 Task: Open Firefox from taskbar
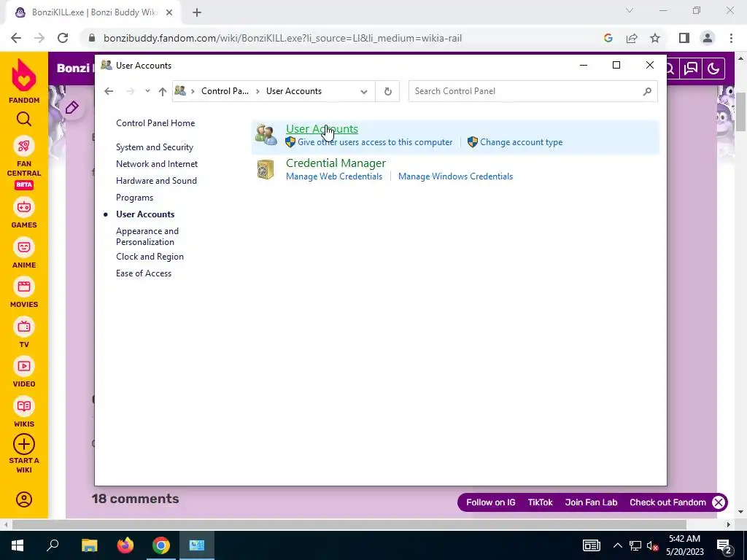point(125,545)
